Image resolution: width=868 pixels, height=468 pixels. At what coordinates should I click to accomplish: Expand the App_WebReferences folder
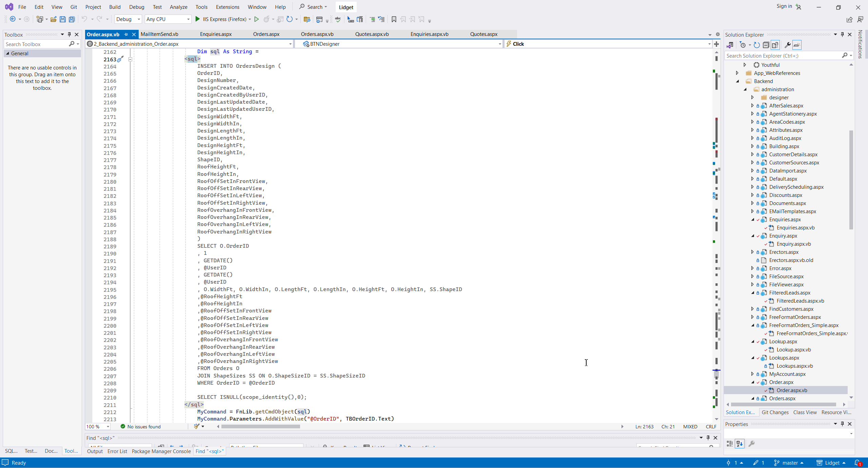737,73
